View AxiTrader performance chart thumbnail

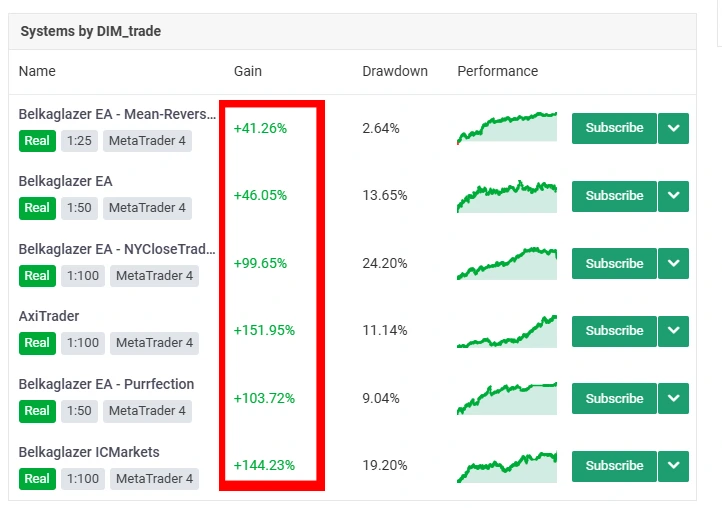[x=506, y=331]
